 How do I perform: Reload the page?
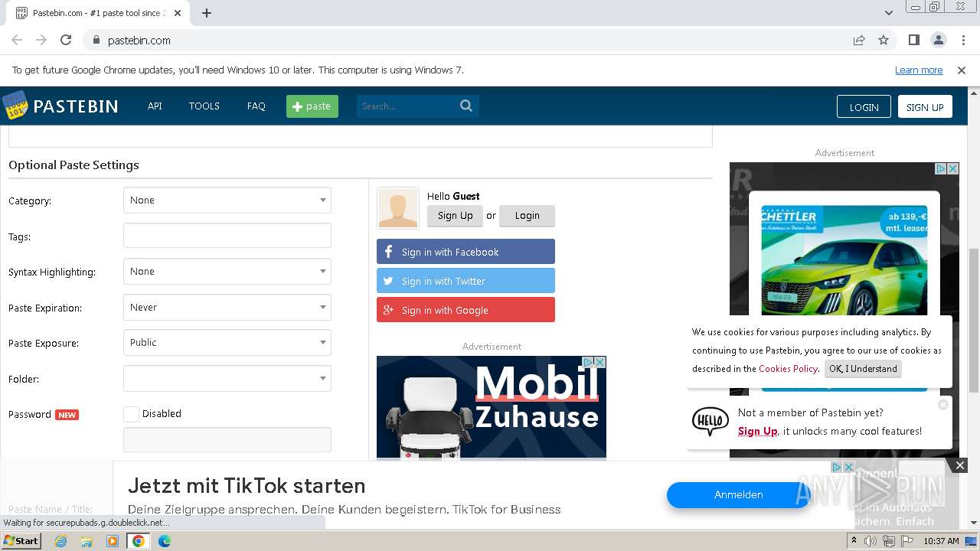click(x=66, y=40)
